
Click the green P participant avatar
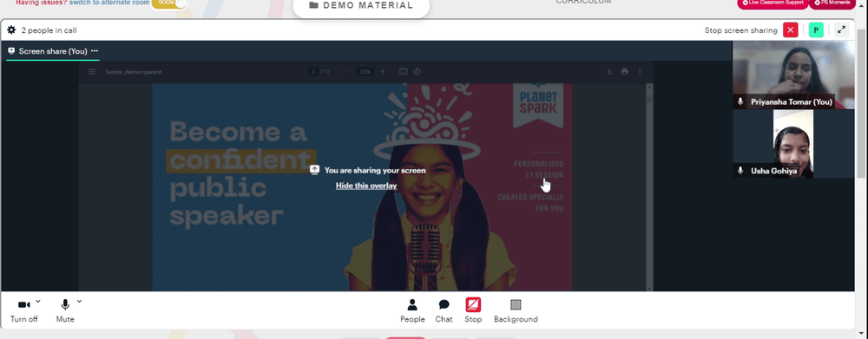(x=816, y=29)
